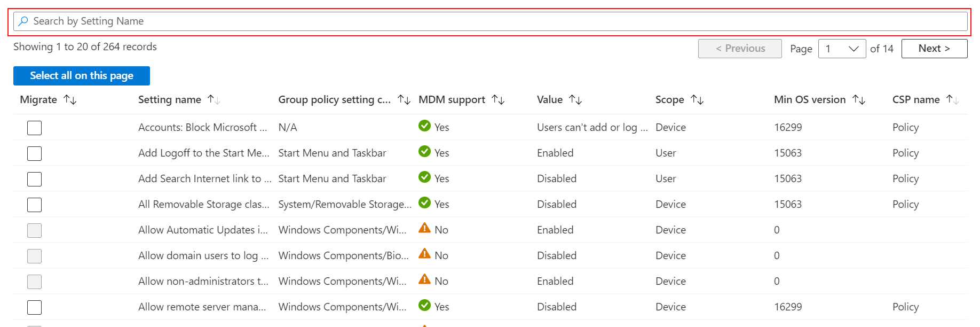The height and width of the screenshot is (327, 980).
Task: Check the All Removable Storage classes checkbox
Action: [35, 205]
